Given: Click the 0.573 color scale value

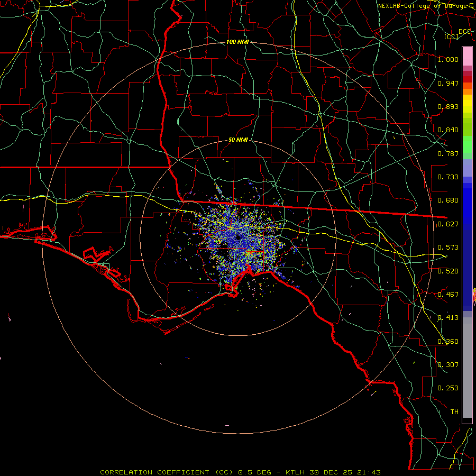Looking at the screenshot, I should (x=448, y=248).
